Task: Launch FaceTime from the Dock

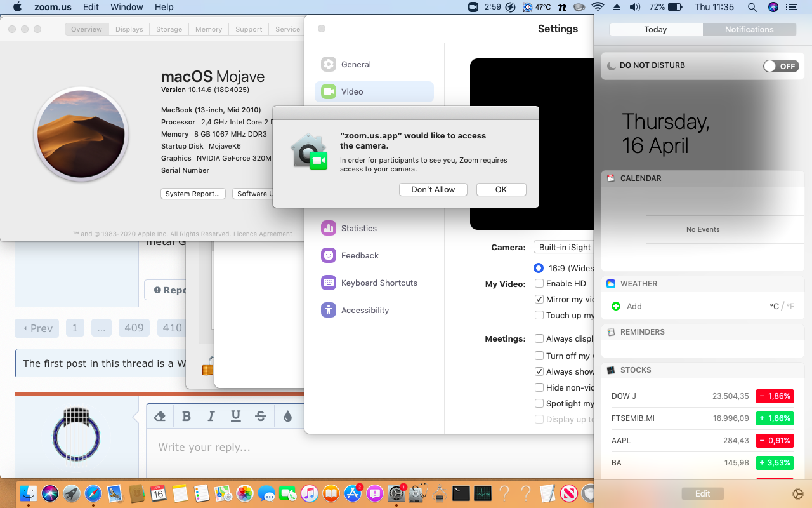Action: tap(288, 493)
